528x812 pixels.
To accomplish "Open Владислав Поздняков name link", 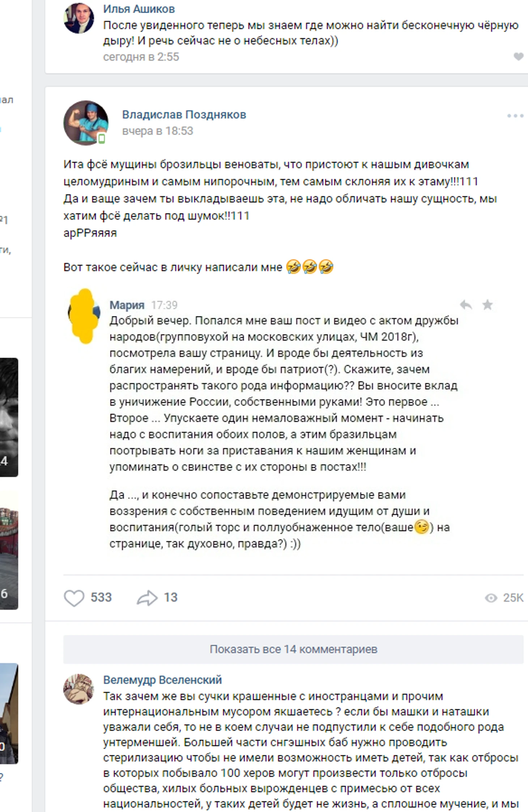I will coord(184,114).
